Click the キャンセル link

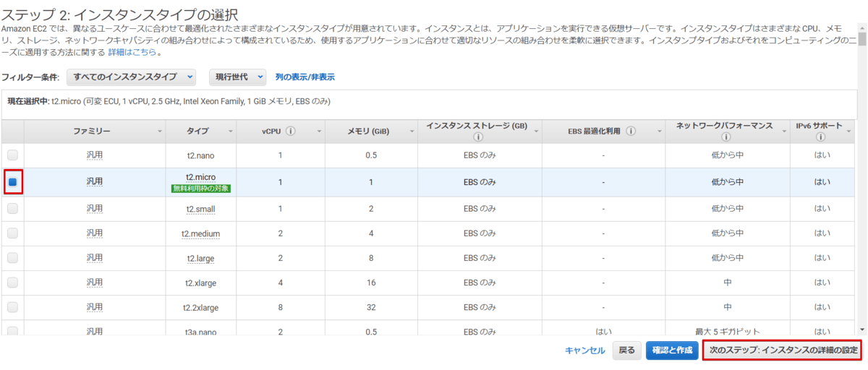click(585, 350)
